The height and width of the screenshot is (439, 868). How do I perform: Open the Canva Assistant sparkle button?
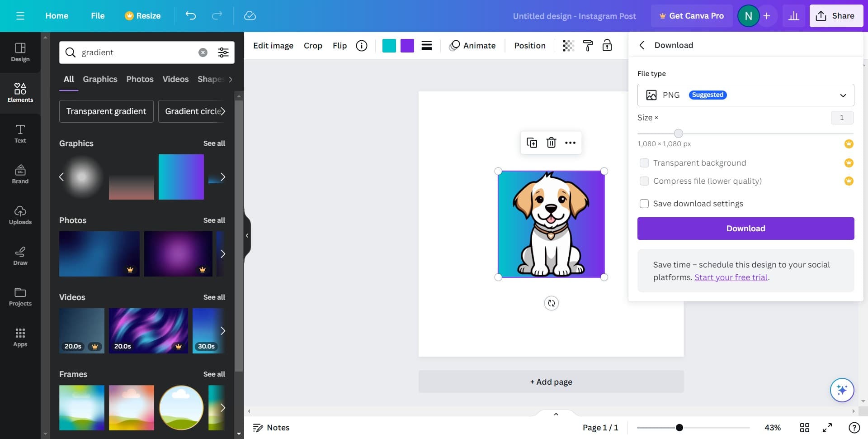pos(842,390)
